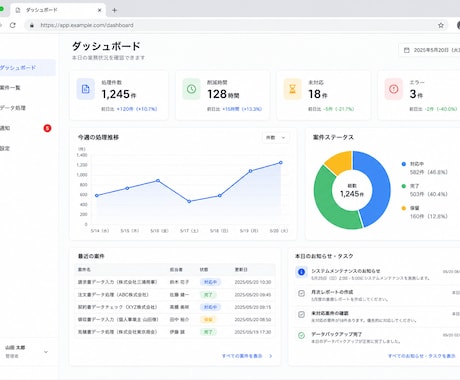This screenshot has height=380, width=460.
Task: Open the 請求書データ入力 case row
Action: pyautogui.click(x=175, y=282)
